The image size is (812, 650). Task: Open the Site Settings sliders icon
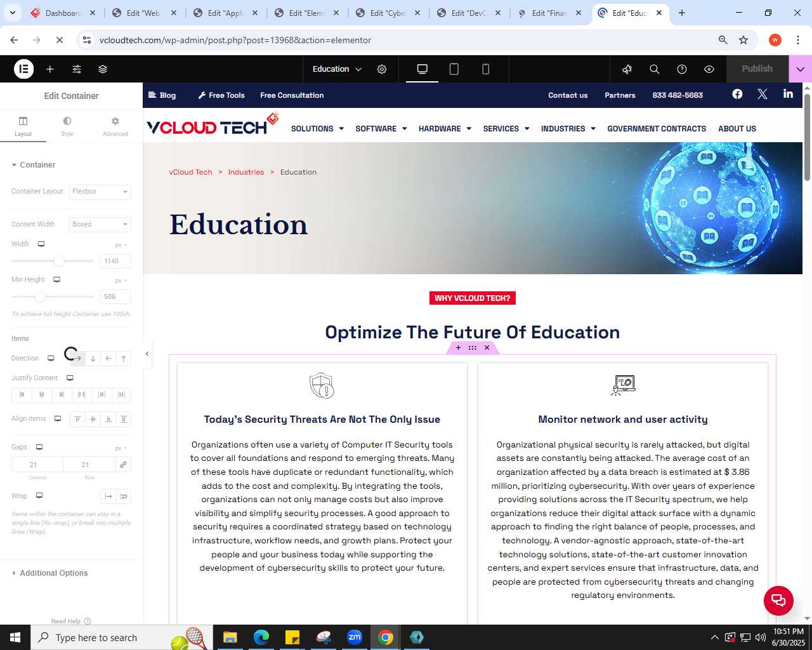(x=77, y=69)
